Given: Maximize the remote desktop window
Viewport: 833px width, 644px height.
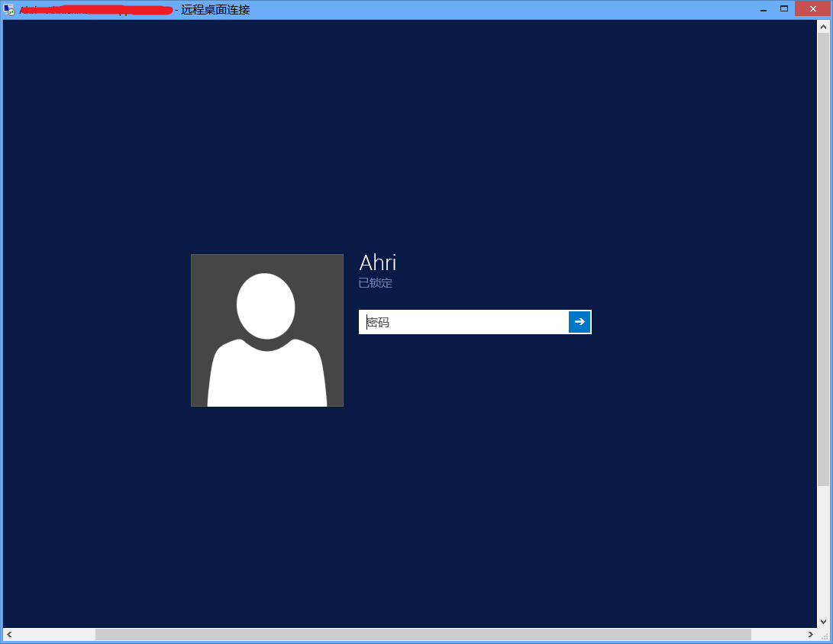Looking at the screenshot, I should pyautogui.click(x=783, y=9).
